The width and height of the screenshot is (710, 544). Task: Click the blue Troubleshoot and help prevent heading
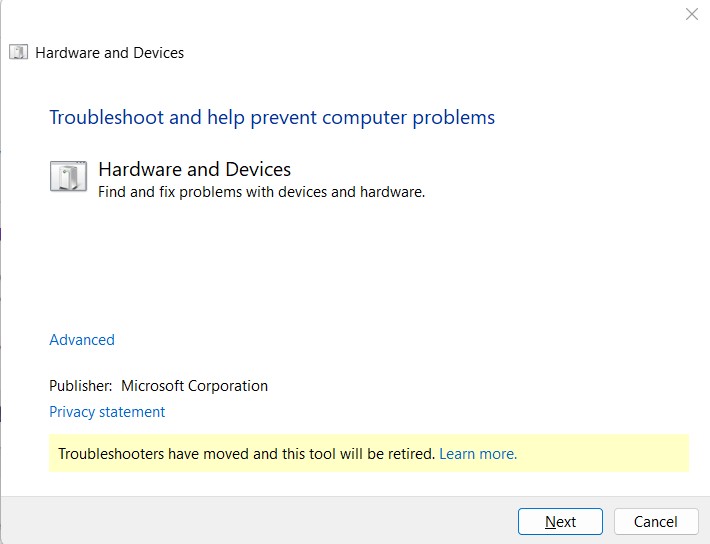point(272,117)
